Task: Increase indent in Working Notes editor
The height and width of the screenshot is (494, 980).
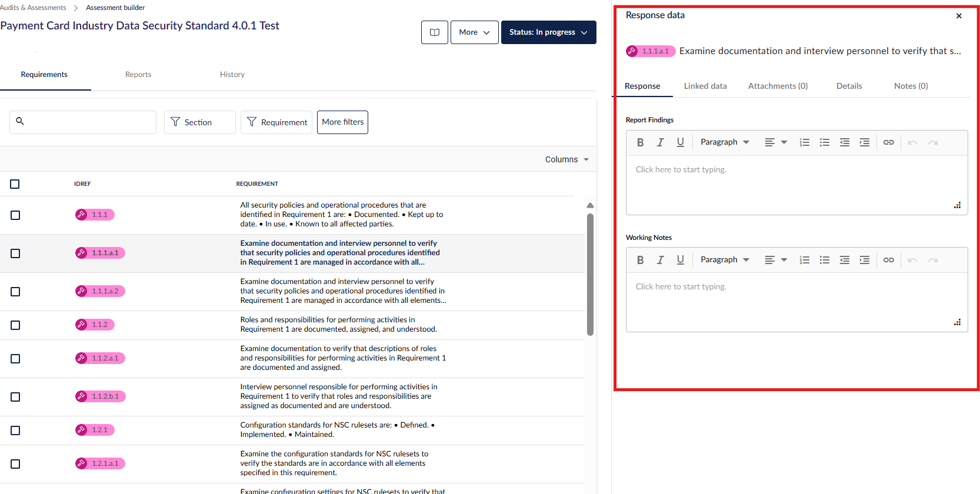Action: tap(864, 260)
